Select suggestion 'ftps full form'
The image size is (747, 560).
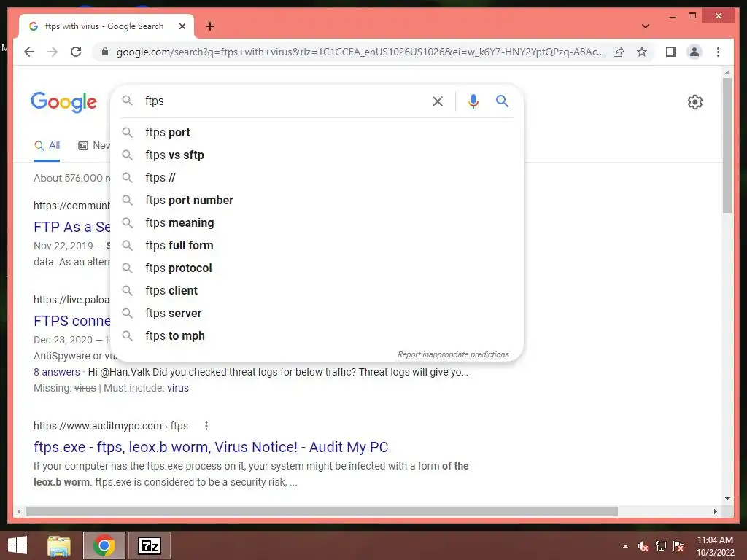point(317,245)
